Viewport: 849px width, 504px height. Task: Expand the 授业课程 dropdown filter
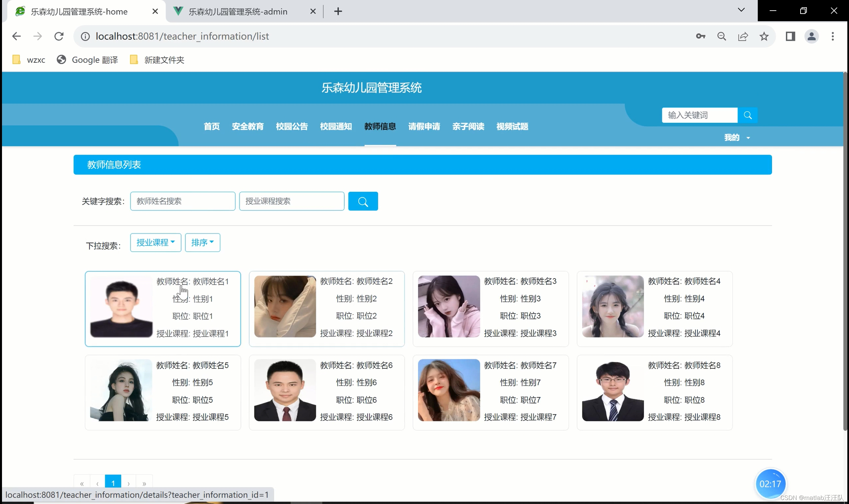pos(156,243)
